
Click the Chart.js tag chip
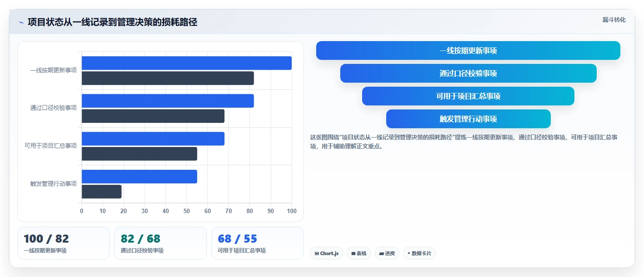[326, 253]
